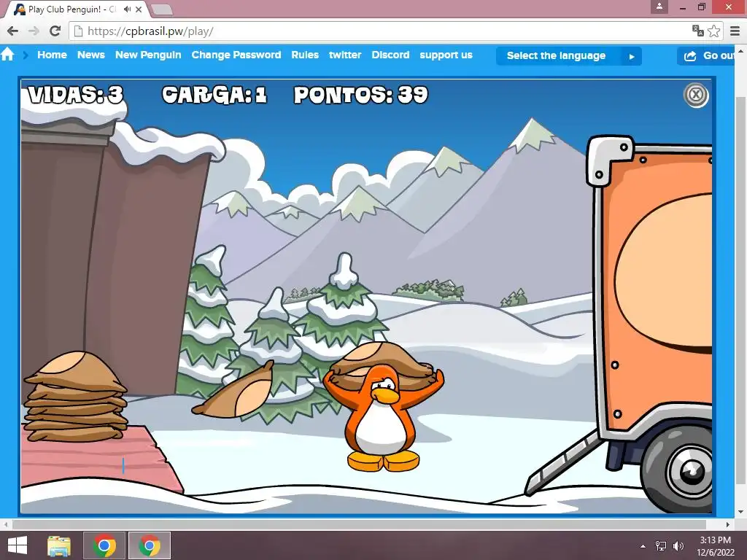The width and height of the screenshot is (747, 560).
Task: Open the Discord link
Action: click(x=390, y=55)
